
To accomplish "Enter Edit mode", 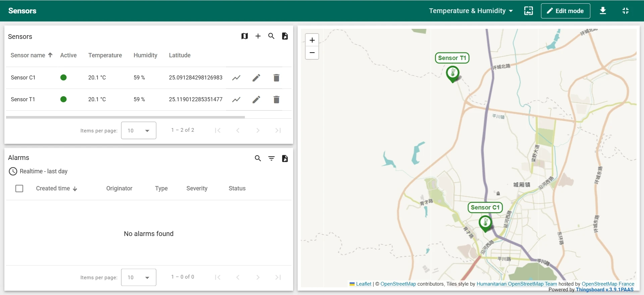I will click(x=566, y=11).
